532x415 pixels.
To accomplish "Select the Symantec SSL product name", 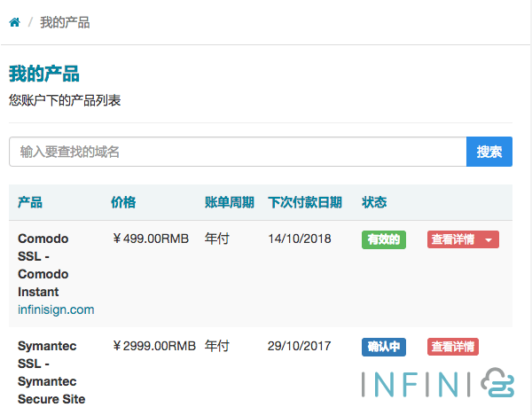I will click(51, 372).
